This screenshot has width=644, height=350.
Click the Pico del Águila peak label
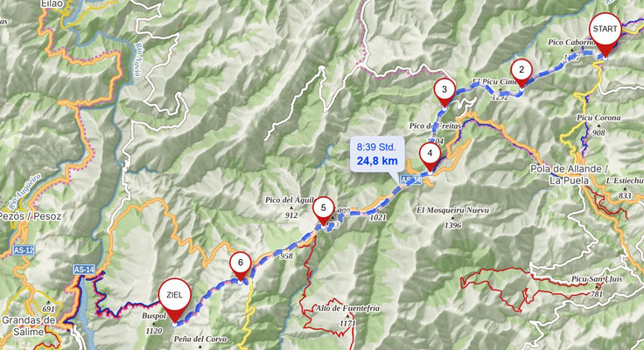290,200
